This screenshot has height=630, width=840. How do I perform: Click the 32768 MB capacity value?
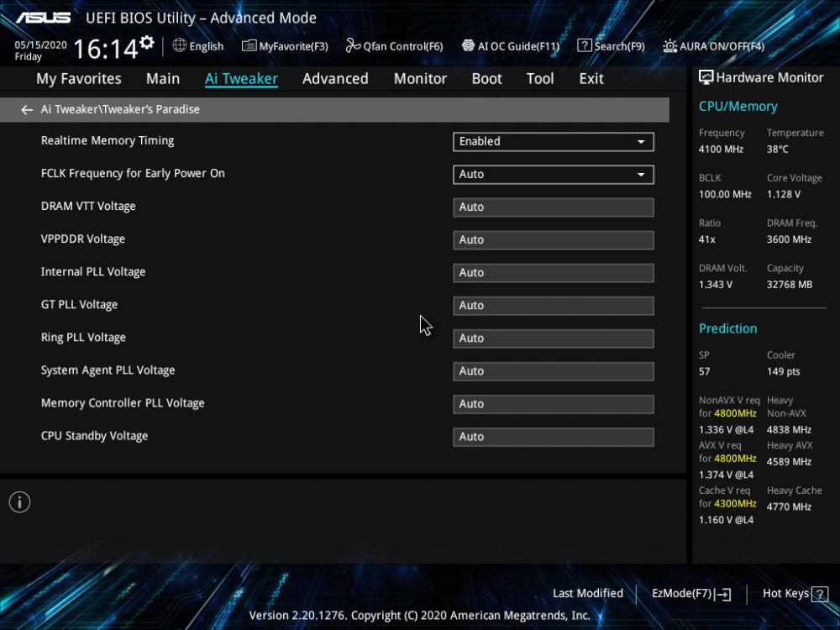coord(790,285)
